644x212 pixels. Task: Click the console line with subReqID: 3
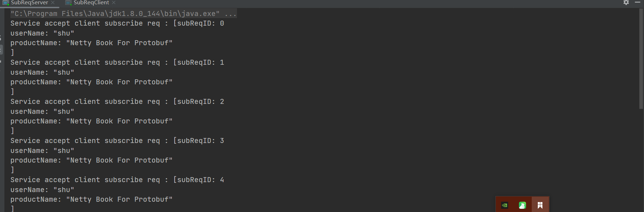point(117,141)
